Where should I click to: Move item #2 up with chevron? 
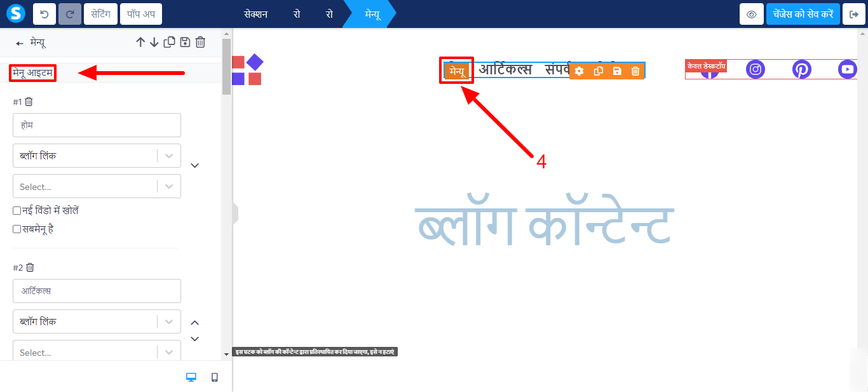tap(195, 323)
